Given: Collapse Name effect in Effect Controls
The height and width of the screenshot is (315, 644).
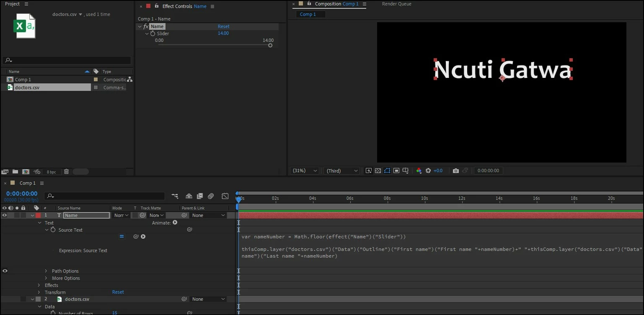Looking at the screenshot, I should pos(140,26).
